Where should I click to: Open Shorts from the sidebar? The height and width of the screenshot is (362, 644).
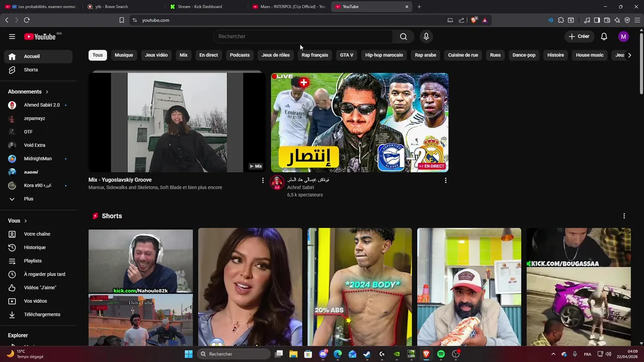click(38, 70)
